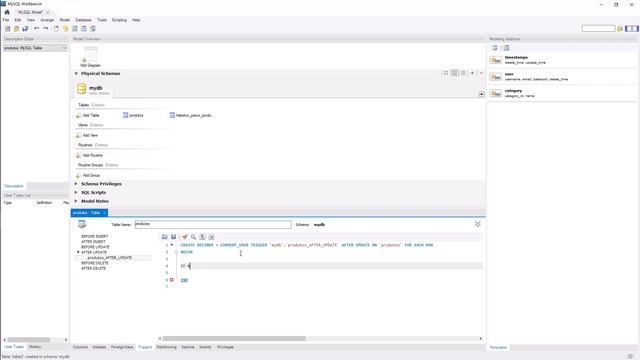Click search box in top-right toolbar
The width and height of the screenshot is (640, 360).
pyautogui.click(x=598, y=28)
